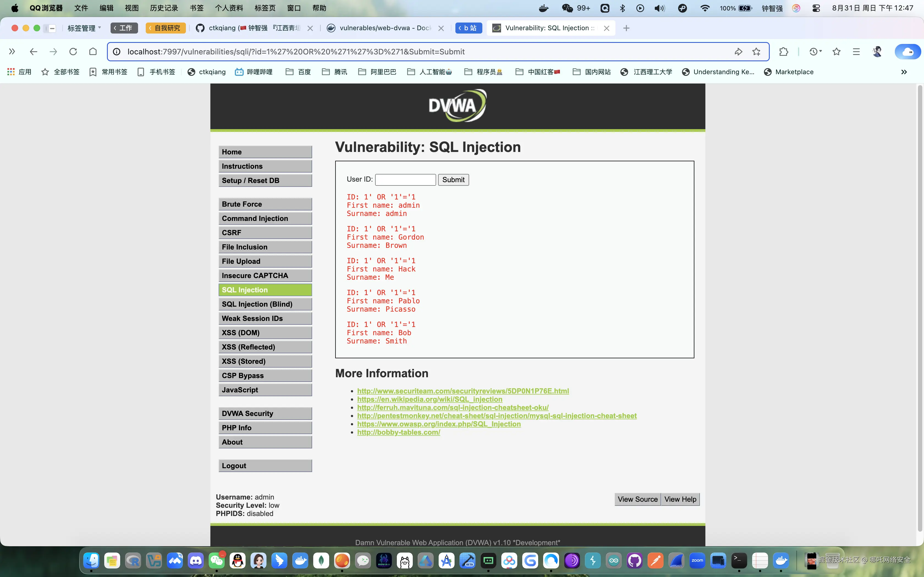Click the home page icon in toolbar
924x577 pixels.
click(93, 52)
